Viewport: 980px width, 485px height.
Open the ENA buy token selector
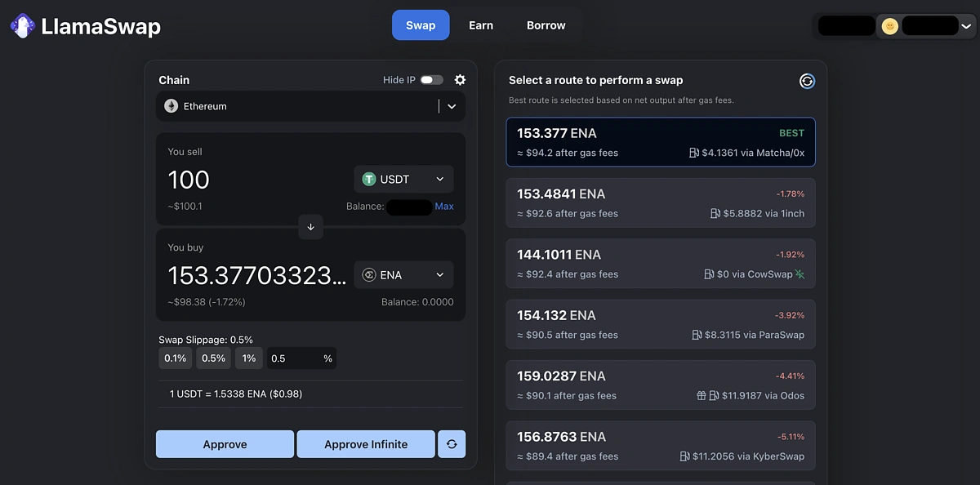tap(403, 275)
